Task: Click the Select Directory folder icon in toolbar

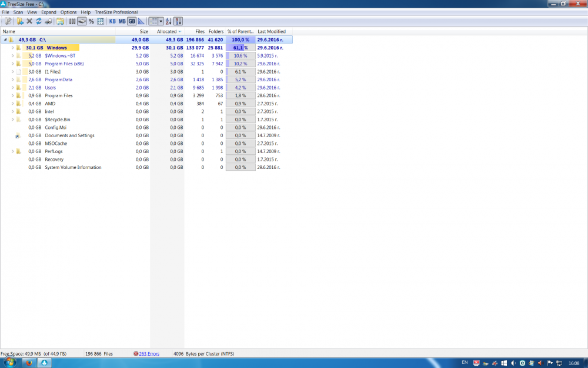Action: click(x=20, y=21)
